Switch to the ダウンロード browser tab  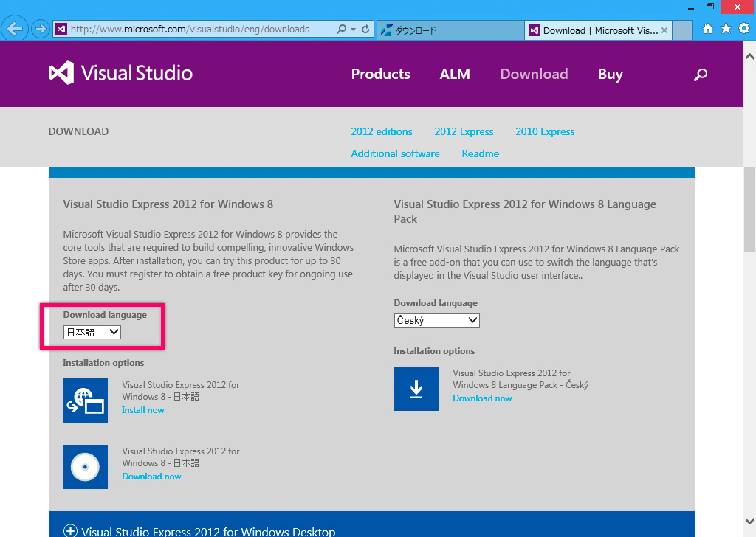[x=450, y=30]
